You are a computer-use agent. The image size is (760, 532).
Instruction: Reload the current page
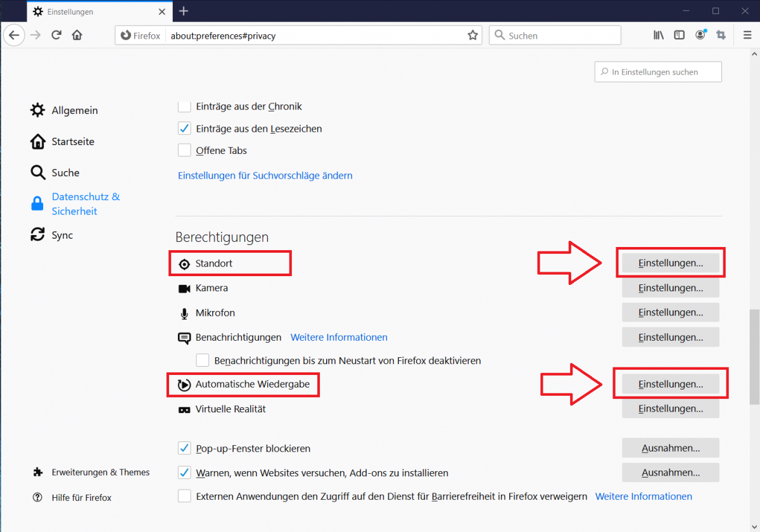click(56, 35)
